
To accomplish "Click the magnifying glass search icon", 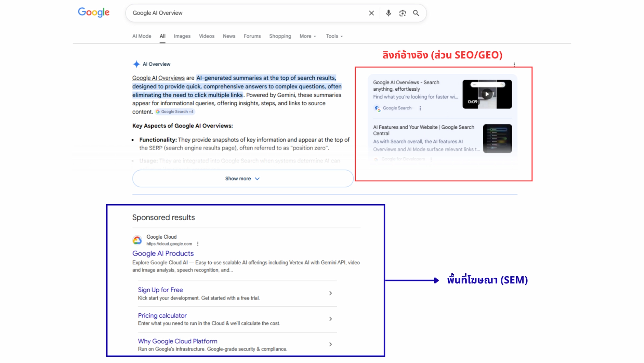I will point(416,13).
